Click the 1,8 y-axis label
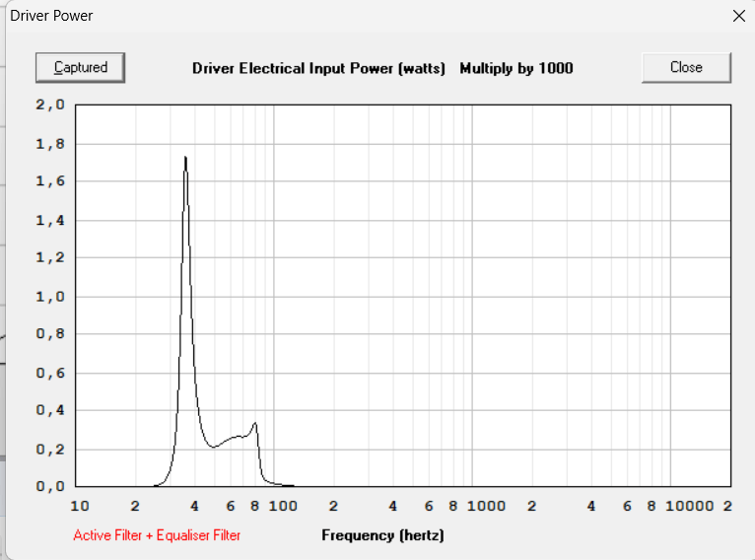 pyautogui.click(x=50, y=144)
